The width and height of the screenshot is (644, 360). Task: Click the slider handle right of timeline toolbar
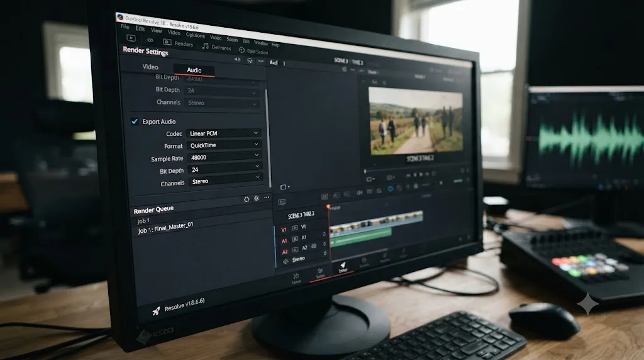coord(440,183)
